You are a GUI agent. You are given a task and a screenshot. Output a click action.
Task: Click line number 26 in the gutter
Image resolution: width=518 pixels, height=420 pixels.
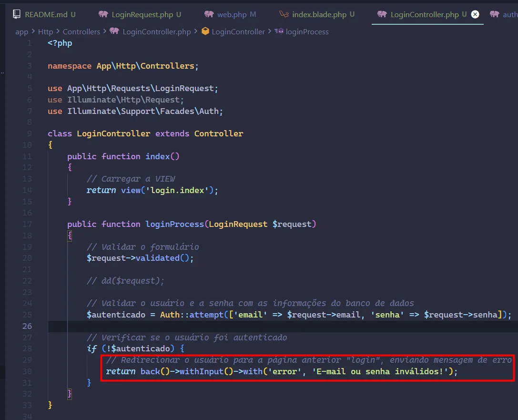click(x=27, y=326)
